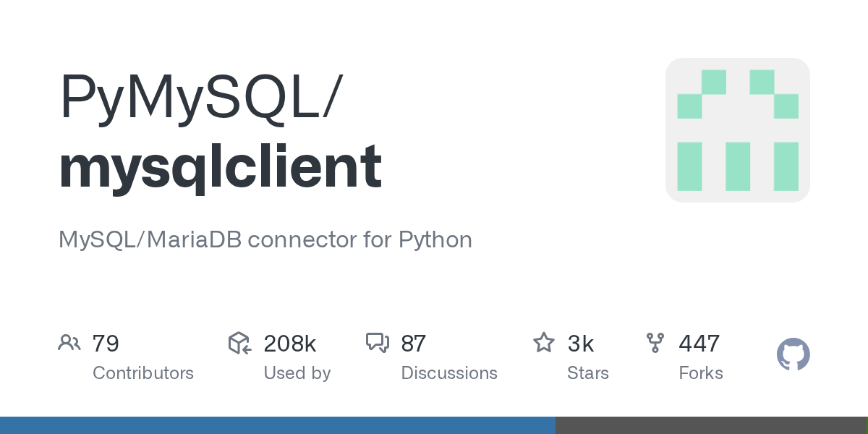The height and width of the screenshot is (434, 868).
Task: Click the 447 forks count
Action: pyautogui.click(x=699, y=344)
